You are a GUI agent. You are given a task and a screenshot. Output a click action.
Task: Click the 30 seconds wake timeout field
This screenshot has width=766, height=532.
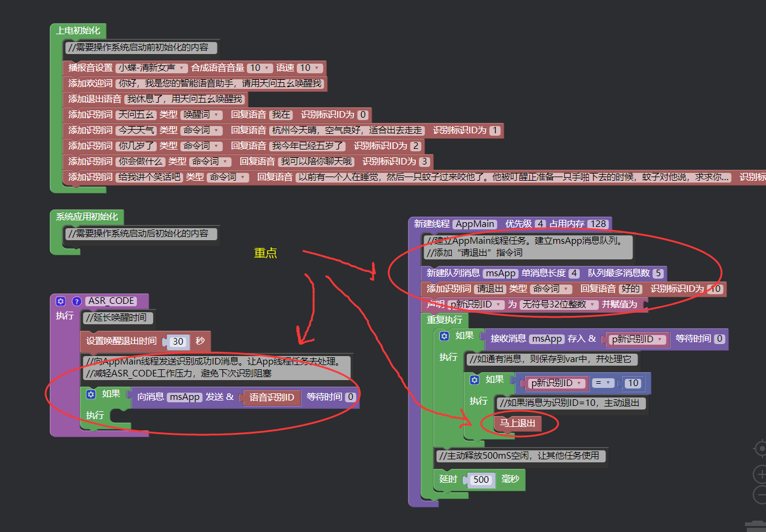point(178,341)
